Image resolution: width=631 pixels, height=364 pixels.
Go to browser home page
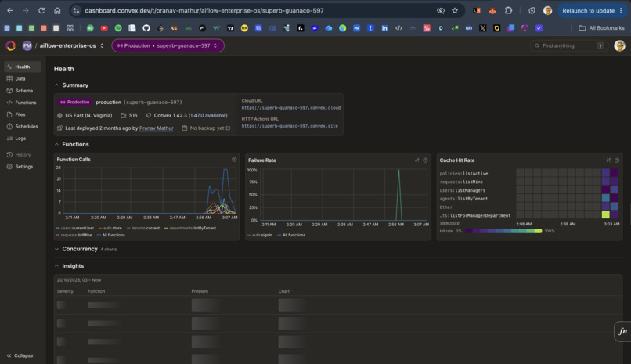[57, 11]
